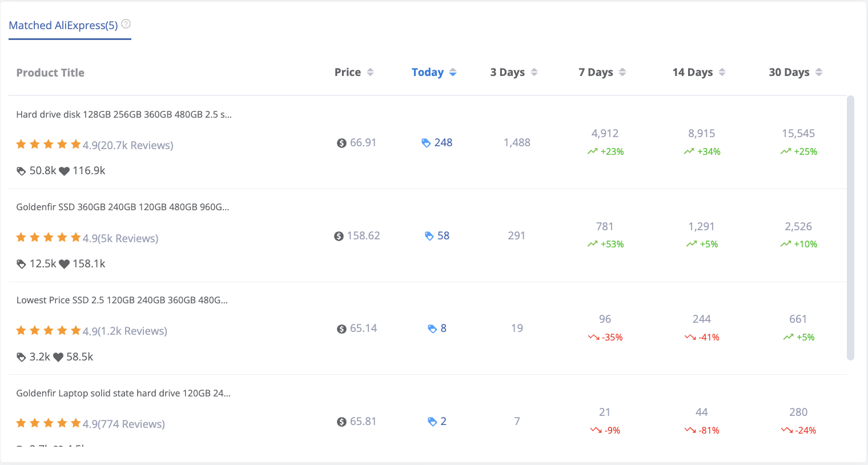Open the Matched AliExpress(5) tab
The image size is (868, 465).
tap(62, 25)
